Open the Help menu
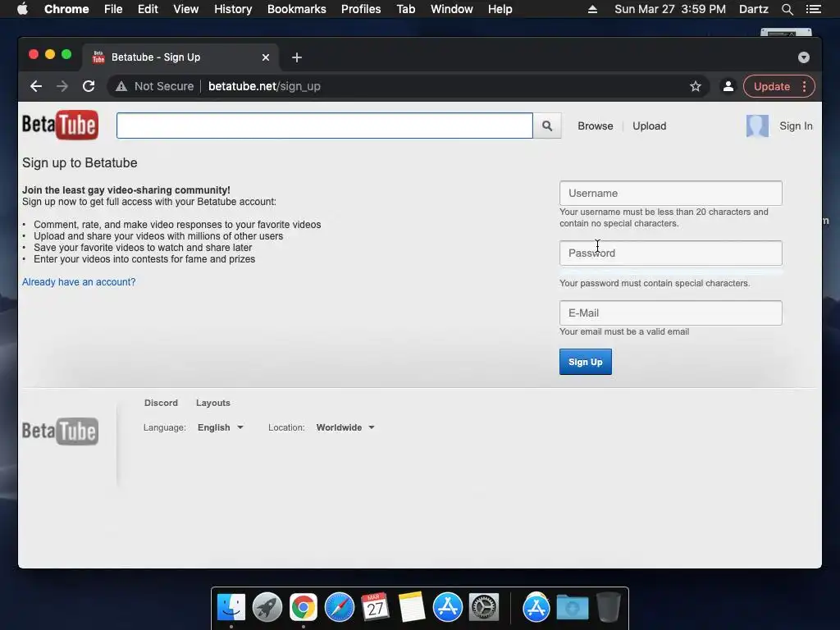The image size is (840, 630). click(500, 9)
